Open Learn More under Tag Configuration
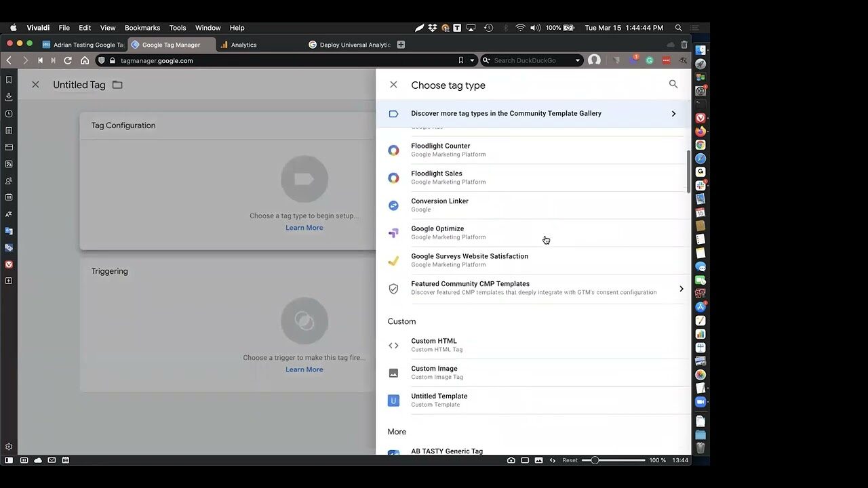 pos(304,228)
